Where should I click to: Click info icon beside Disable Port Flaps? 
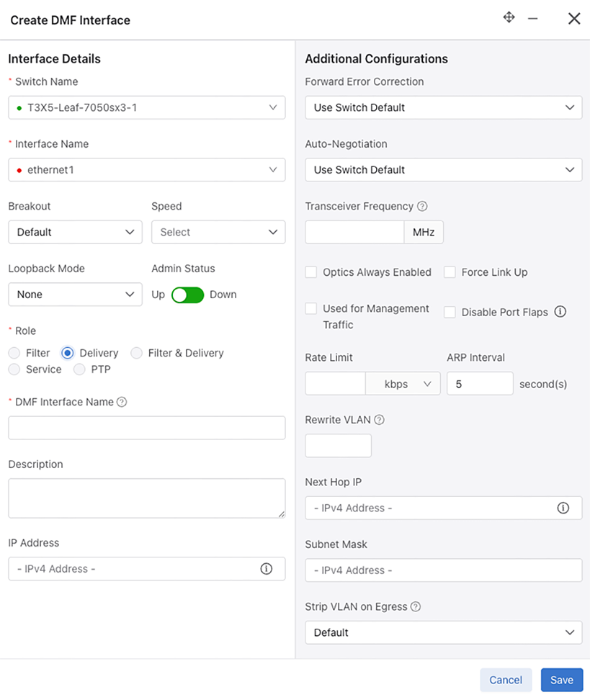click(x=560, y=312)
